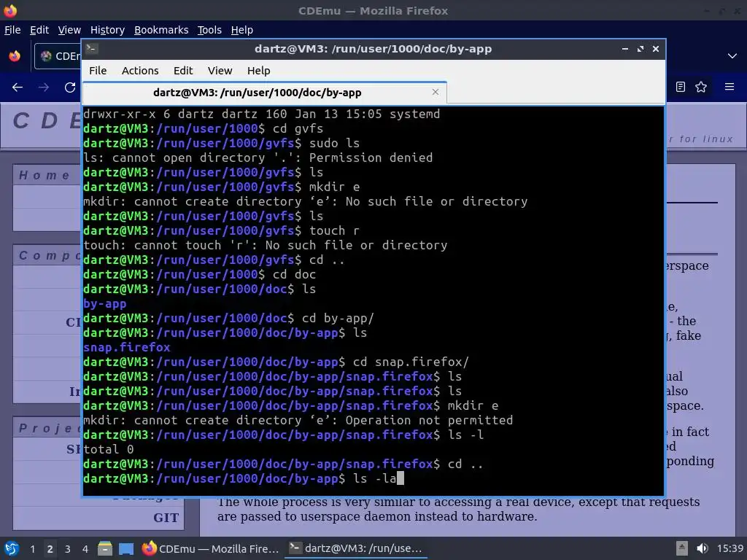Click 'by-app' directory name in terminal output
747x560 pixels.
(105, 304)
